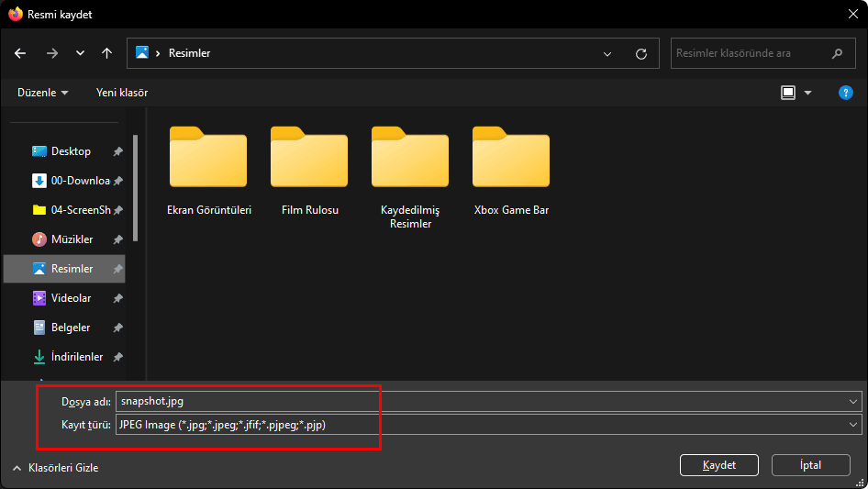This screenshot has width=868, height=489.
Task: Click the pin icon beside İndirilenler
Action: [x=118, y=357]
